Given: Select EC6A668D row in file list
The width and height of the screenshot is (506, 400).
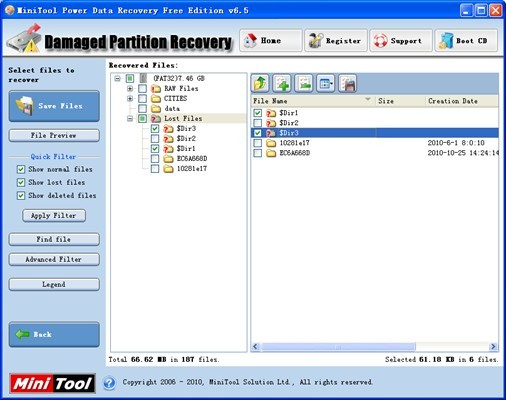Looking at the screenshot, I should coord(375,153).
